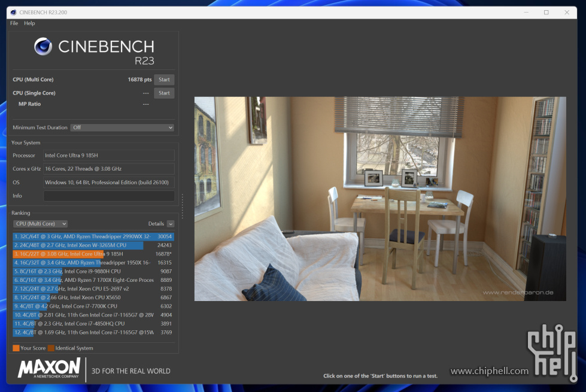This screenshot has width=586, height=392.
Task: Click the Cores x GHz field
Action: pyautogui.click(x=109, y=169)
